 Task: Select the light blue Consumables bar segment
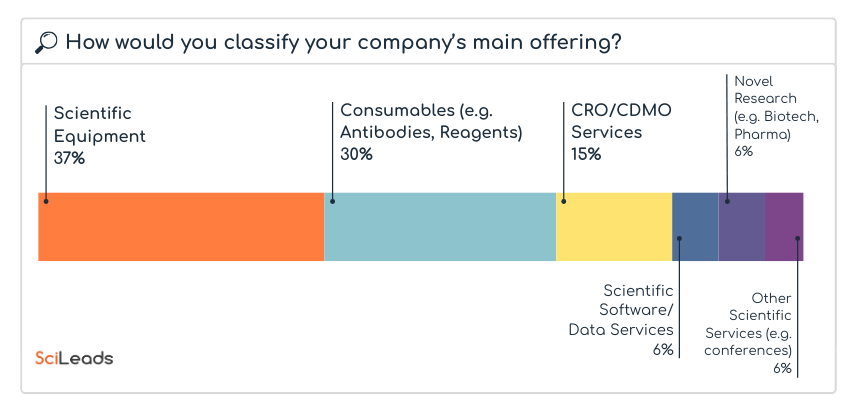[x=440, y=227]
